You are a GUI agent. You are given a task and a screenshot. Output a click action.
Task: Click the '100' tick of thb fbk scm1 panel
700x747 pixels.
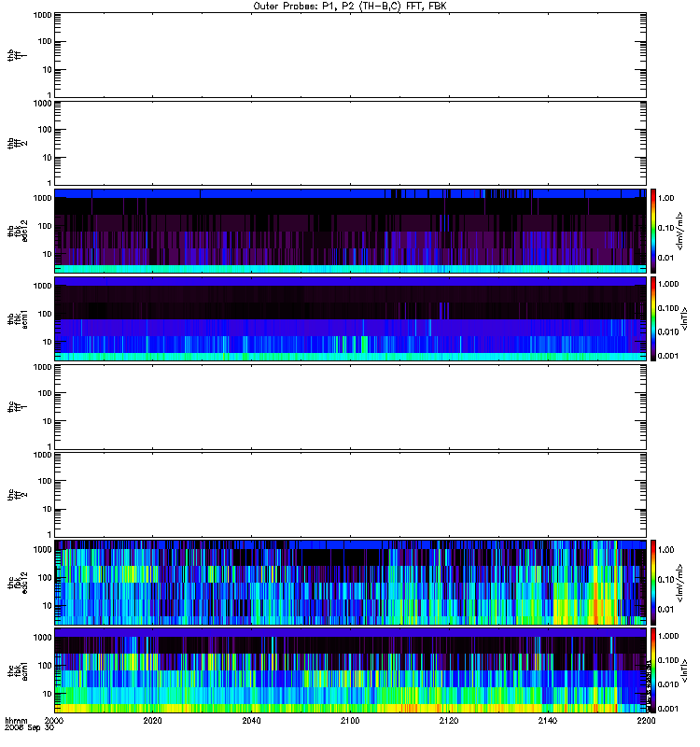coord(45,314)
